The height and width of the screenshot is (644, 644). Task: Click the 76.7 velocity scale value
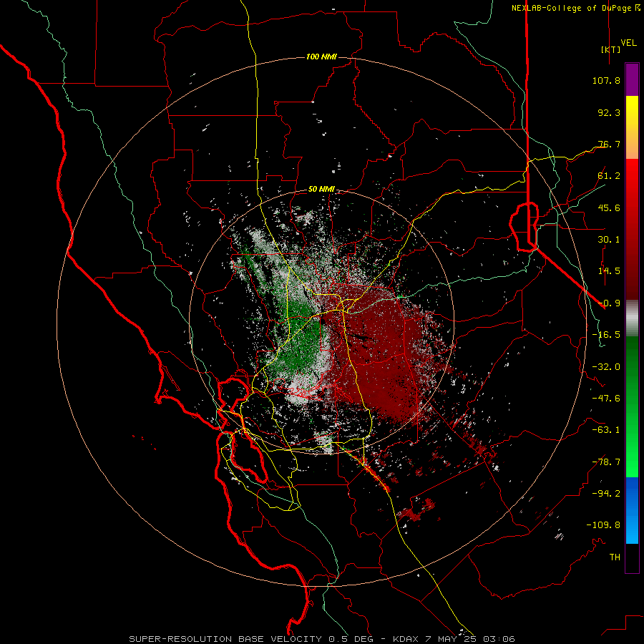(609, 144)
